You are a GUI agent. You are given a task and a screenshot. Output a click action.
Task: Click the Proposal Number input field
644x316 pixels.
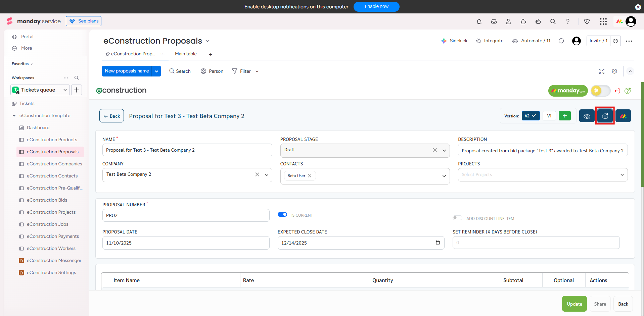186,215
